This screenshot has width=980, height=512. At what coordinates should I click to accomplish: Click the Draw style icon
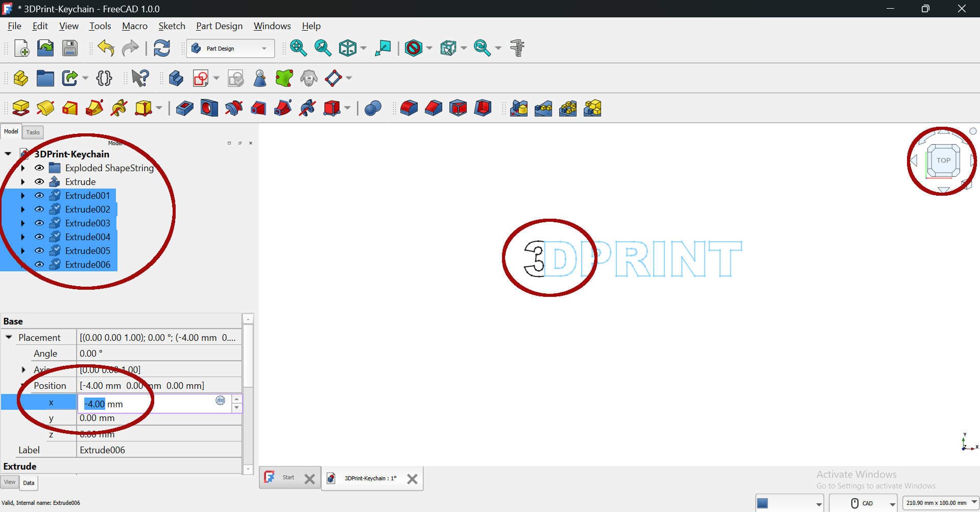point(414,48)
